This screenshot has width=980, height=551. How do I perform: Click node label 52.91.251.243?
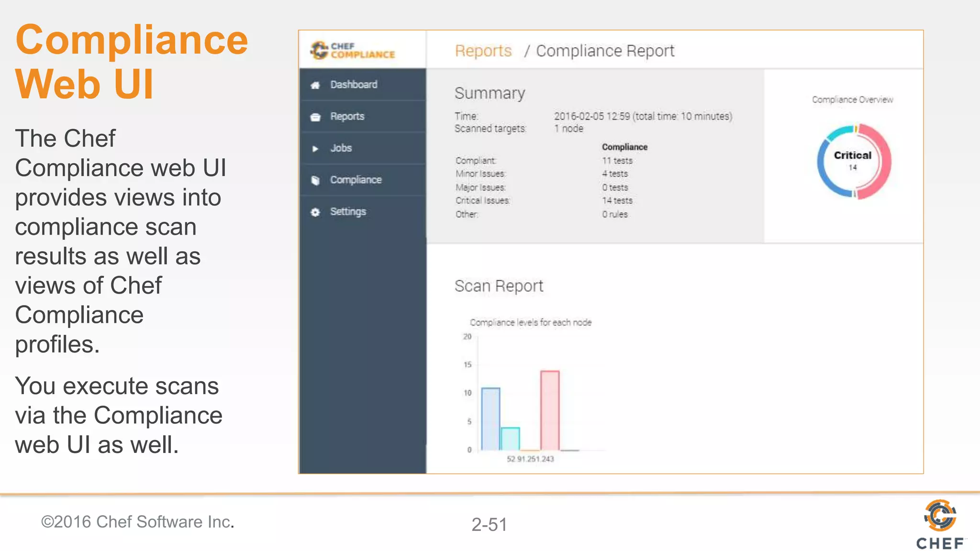[x=530, y=459]
